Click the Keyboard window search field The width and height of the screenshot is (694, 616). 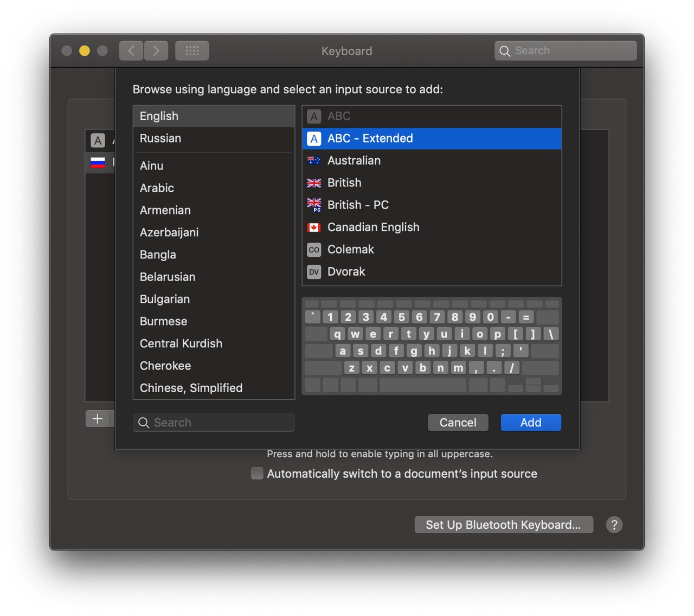coord(566,51)
